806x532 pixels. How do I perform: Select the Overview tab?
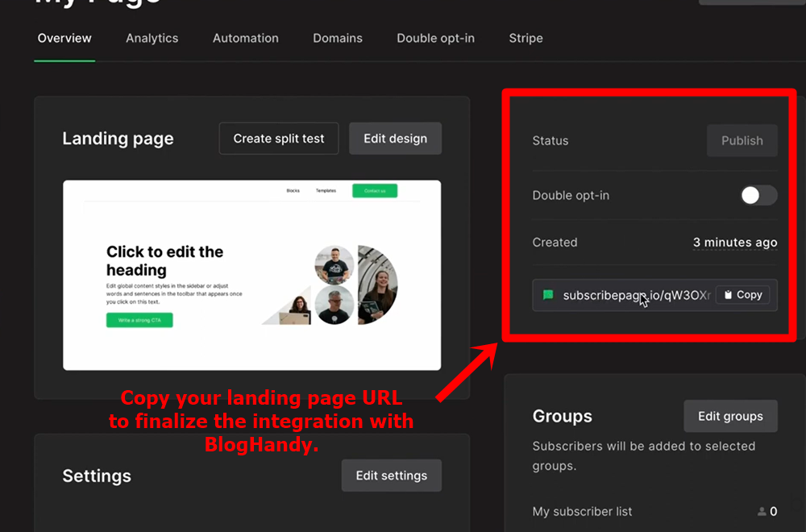(64, 38)
